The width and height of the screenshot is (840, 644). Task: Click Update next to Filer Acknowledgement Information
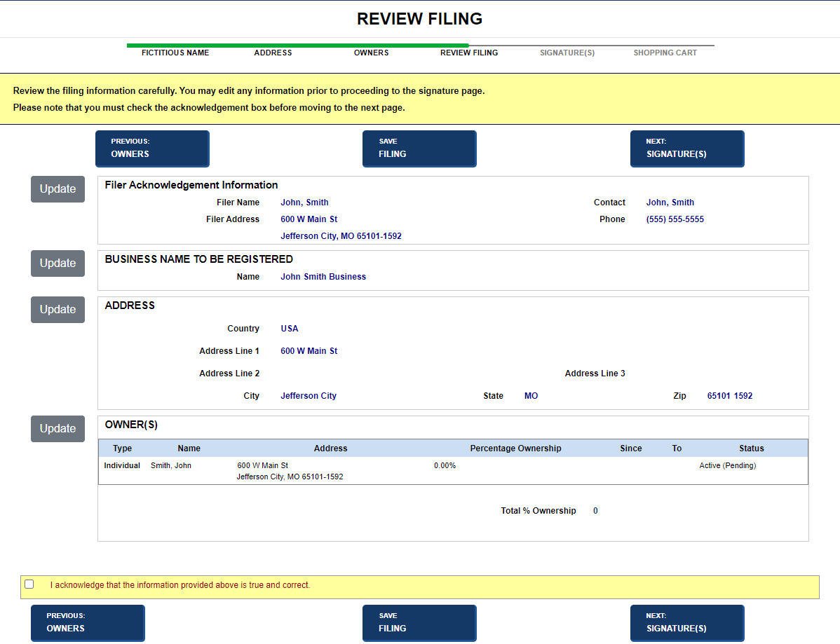coord(57,189)
